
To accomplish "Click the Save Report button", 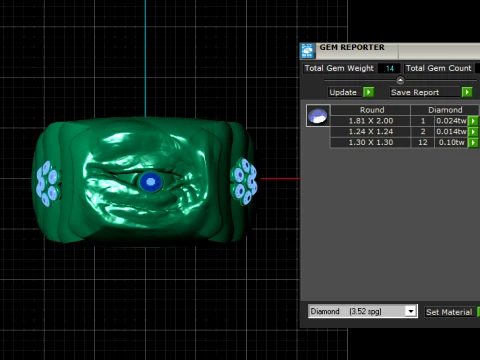I will 425,92.
